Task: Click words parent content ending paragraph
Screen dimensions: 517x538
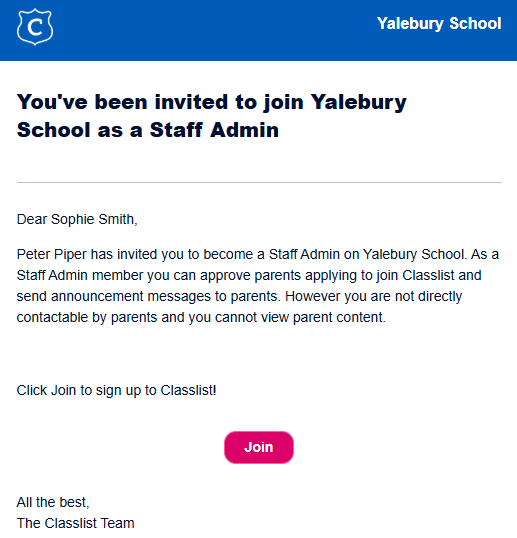Action: coord(339,317)
